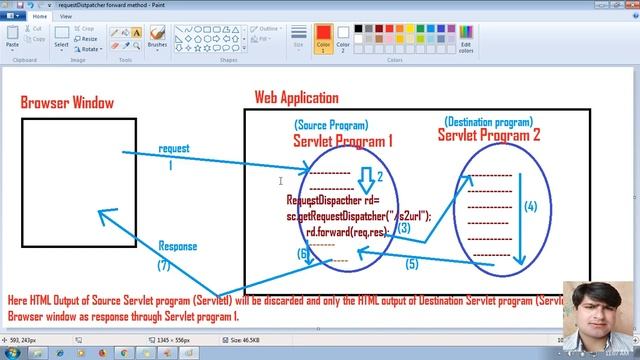Click the Paste clipboard icon
The image size is (640, 360).
[x=12, y=33]
